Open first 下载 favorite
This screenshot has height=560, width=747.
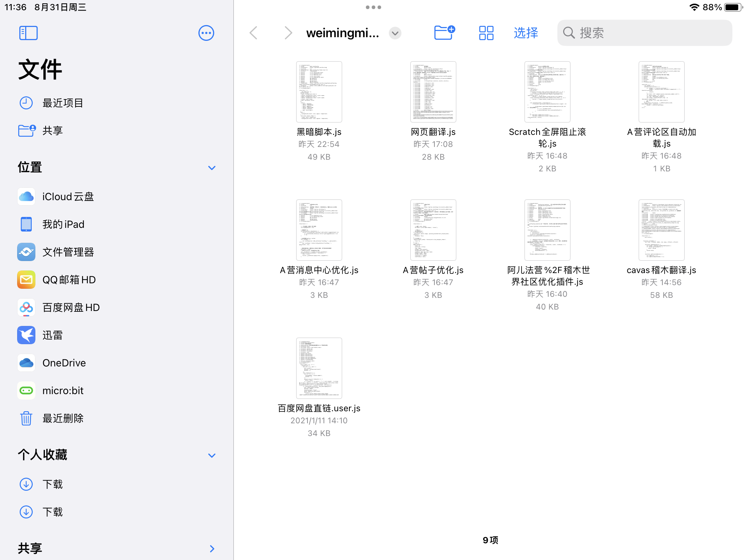pos(117,484)
